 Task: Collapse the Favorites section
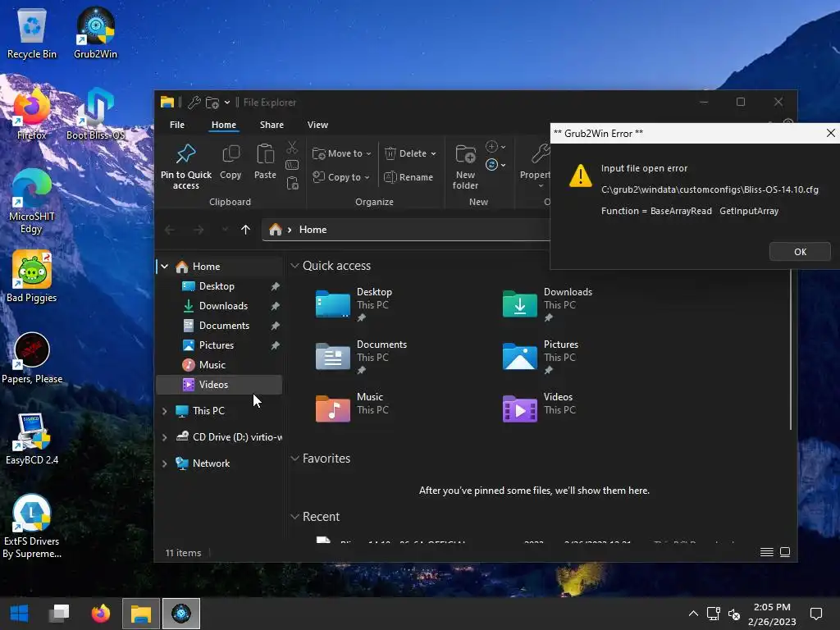click(294, 459)
